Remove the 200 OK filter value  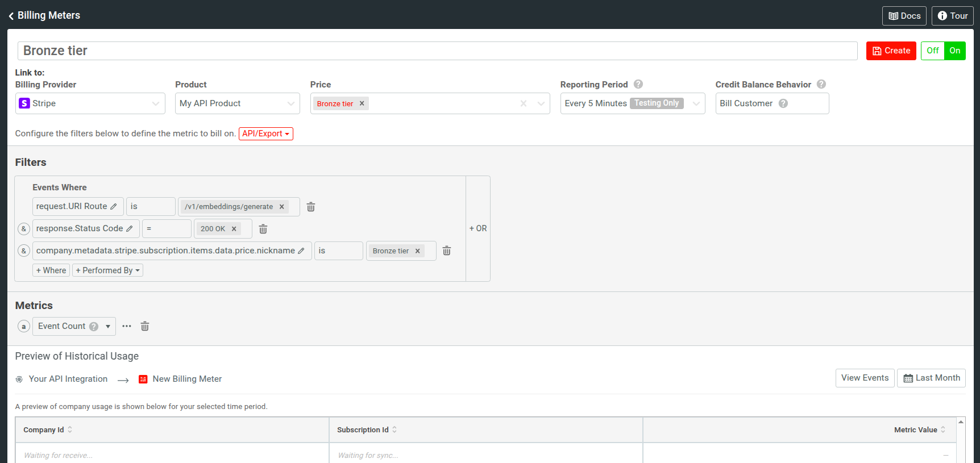click(x=234, y=229)
